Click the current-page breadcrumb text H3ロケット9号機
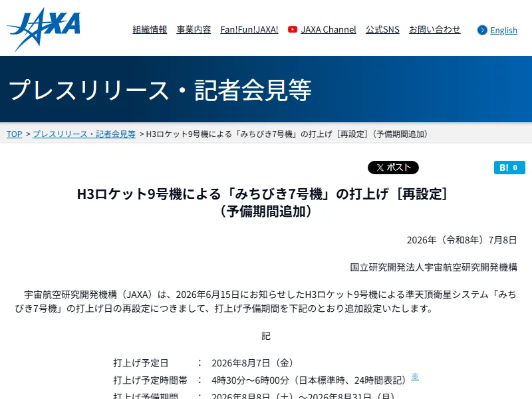Image resolution: width=532 pixels, height=399 pixels. (287, 134)
